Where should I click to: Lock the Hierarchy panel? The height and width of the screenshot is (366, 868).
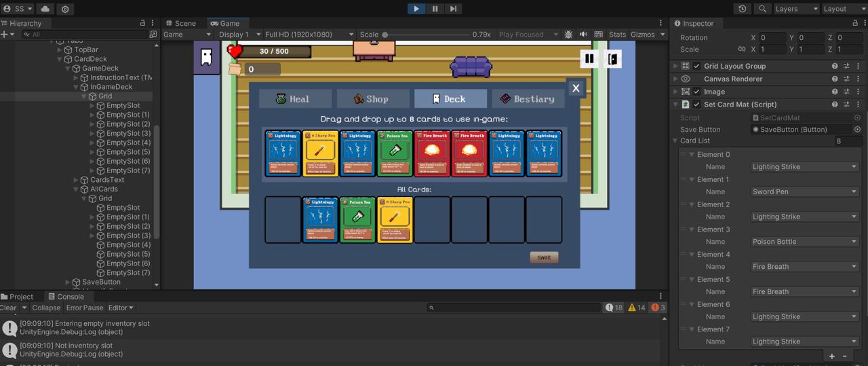(143, 23)
